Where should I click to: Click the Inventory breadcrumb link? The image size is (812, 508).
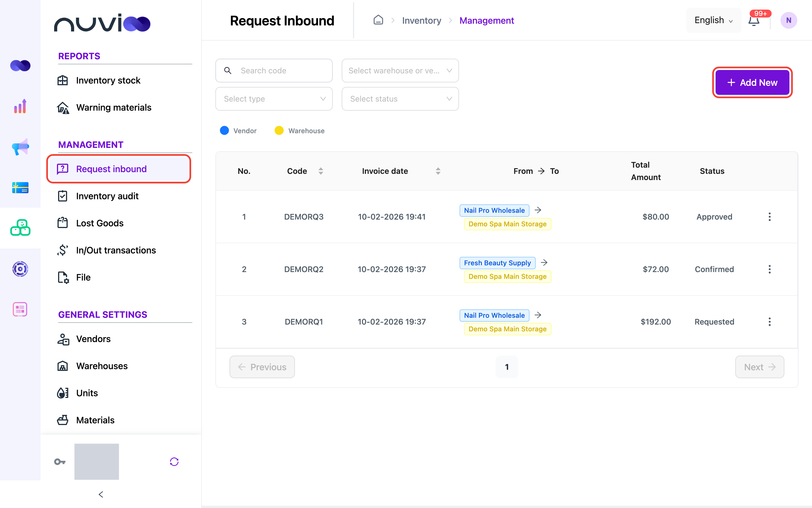(422, 21)
